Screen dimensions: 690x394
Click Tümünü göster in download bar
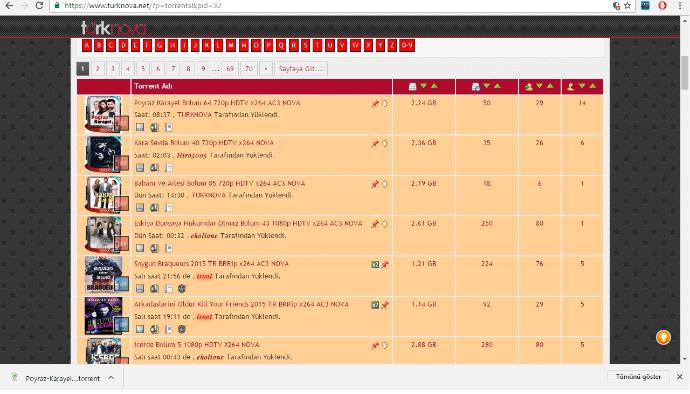click(x=638, y=377)
